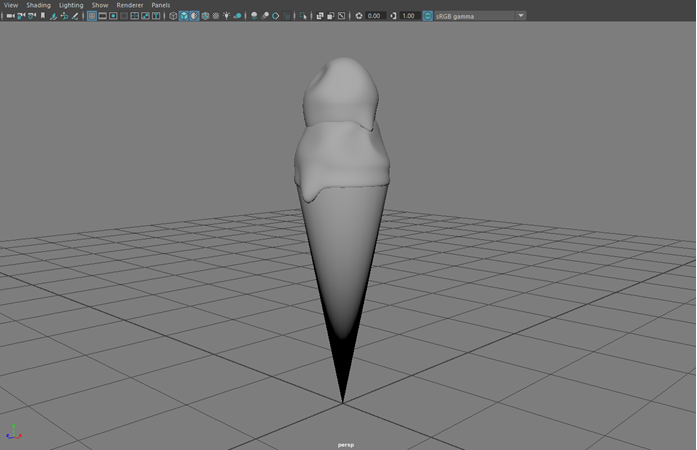The width and height of the screenshot is (697, 450).
Task: Open Camera Attributes icon
Action: (x=32, y=16)
